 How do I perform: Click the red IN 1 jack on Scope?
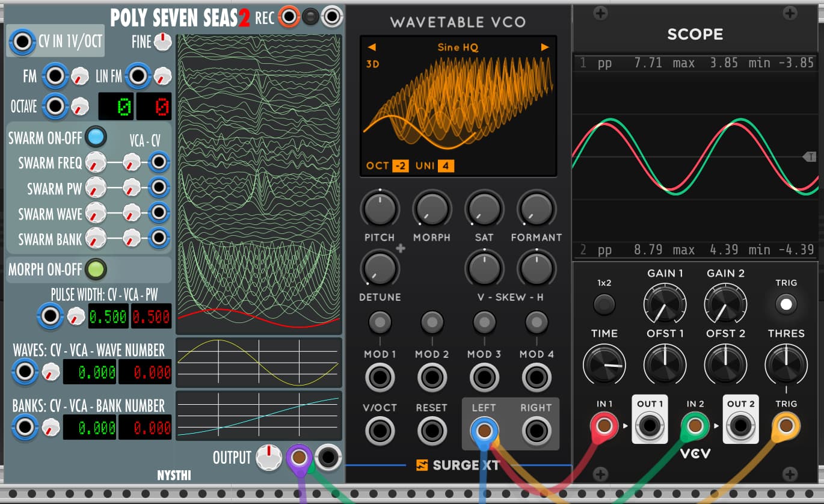(x=604, y=426)
